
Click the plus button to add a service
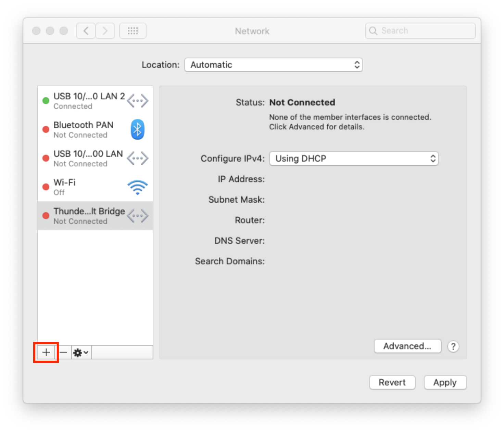(x=46, y=352)
